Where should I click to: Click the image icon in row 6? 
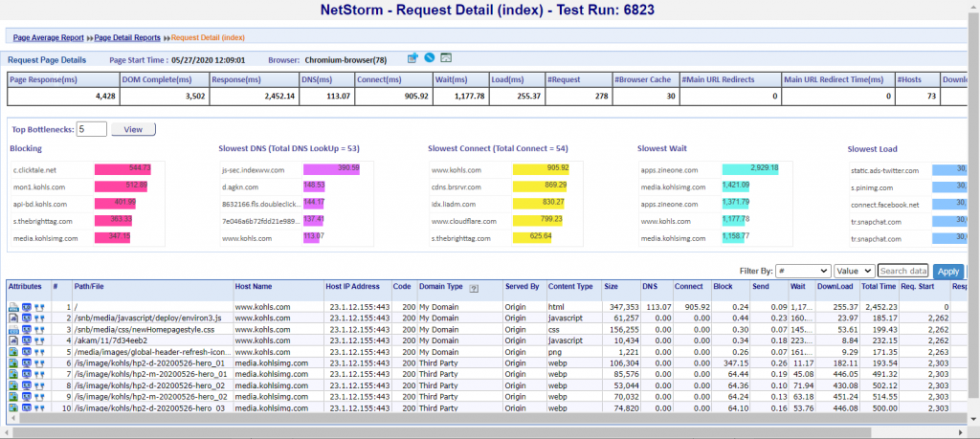[x=13, y=362]
